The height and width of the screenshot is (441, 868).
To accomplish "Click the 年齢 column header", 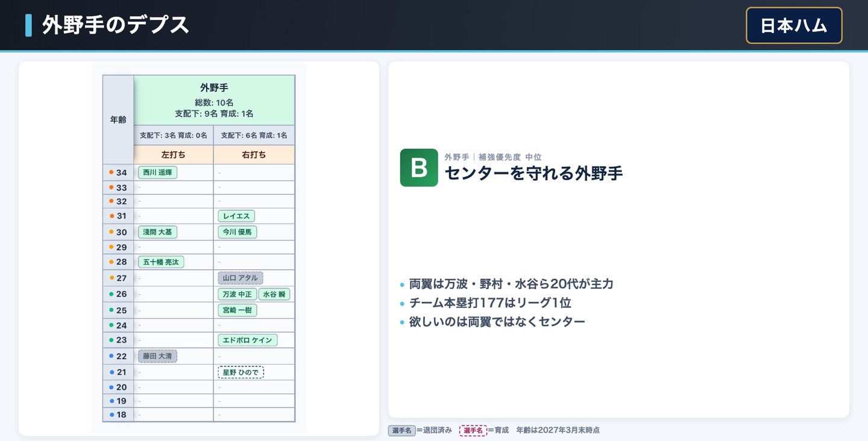I will pyautogui.click(x=118, y=120).
